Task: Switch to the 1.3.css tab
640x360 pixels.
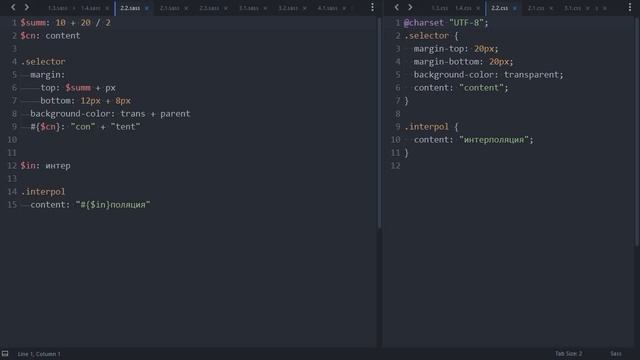Action: 439,8
